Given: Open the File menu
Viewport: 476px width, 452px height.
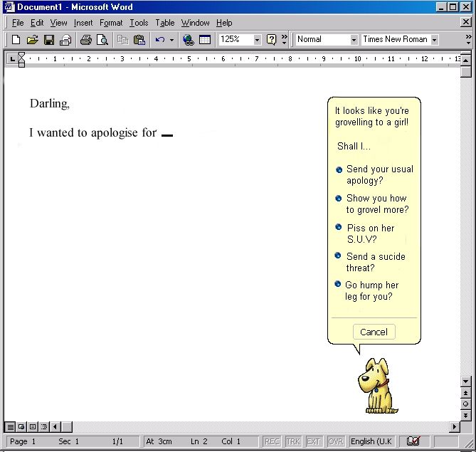Looking at the screenshot, I should pyautogui.click(x=18, y=23).
